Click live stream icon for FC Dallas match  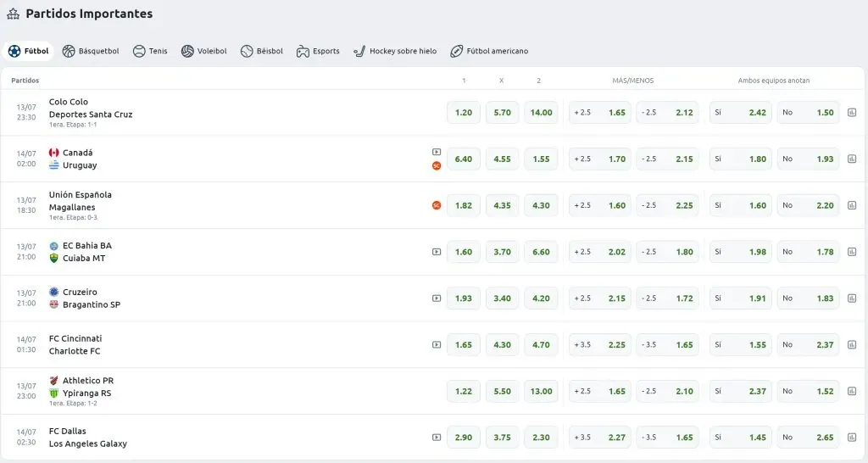pyautogui.click(x=437, y=438)
